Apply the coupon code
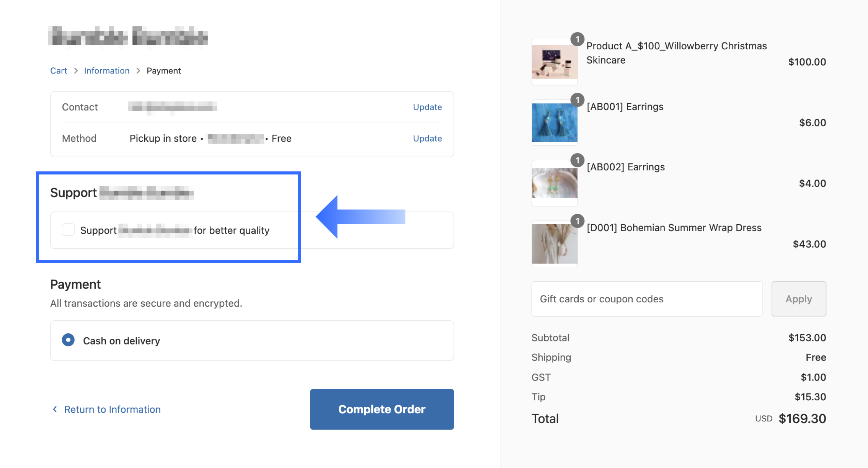 click(799, 299)
